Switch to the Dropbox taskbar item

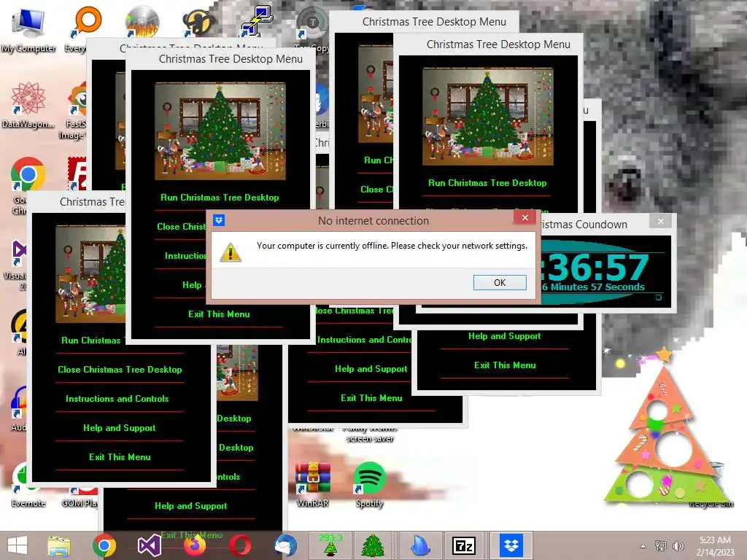(511, 545)
